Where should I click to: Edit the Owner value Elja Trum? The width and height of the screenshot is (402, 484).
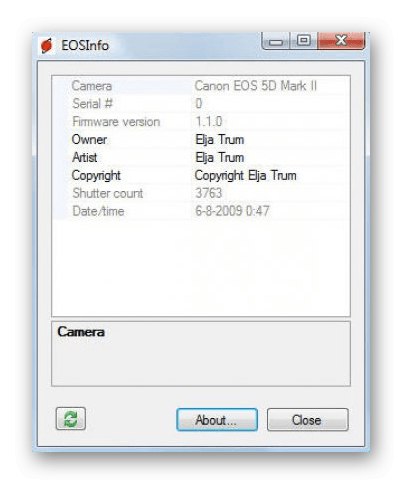219,140
